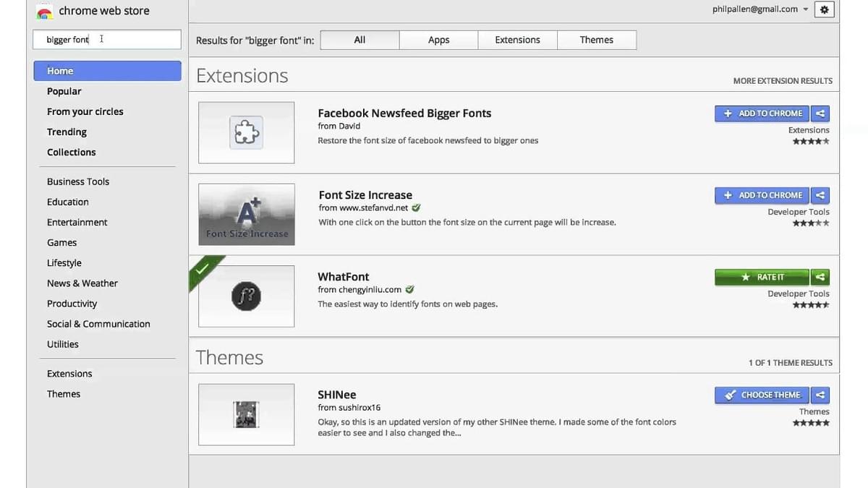Viewport: 868px width, 488px height.
Task: Add Facebook Newsfeed Bigger Fonts to Chrome
Action: point(762,114)
